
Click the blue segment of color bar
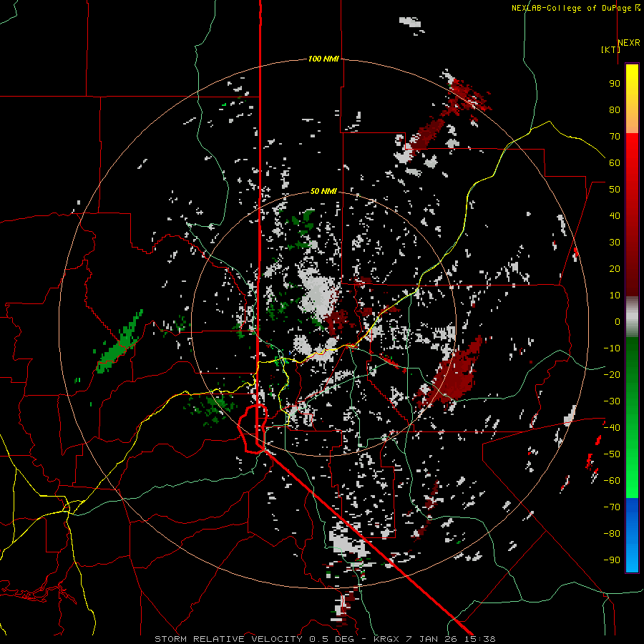632,535
